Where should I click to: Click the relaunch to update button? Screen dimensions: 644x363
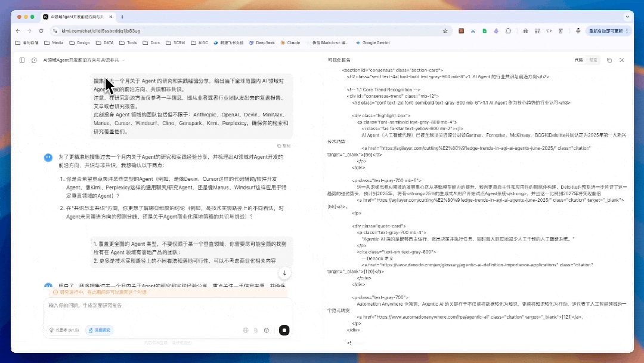605,31
